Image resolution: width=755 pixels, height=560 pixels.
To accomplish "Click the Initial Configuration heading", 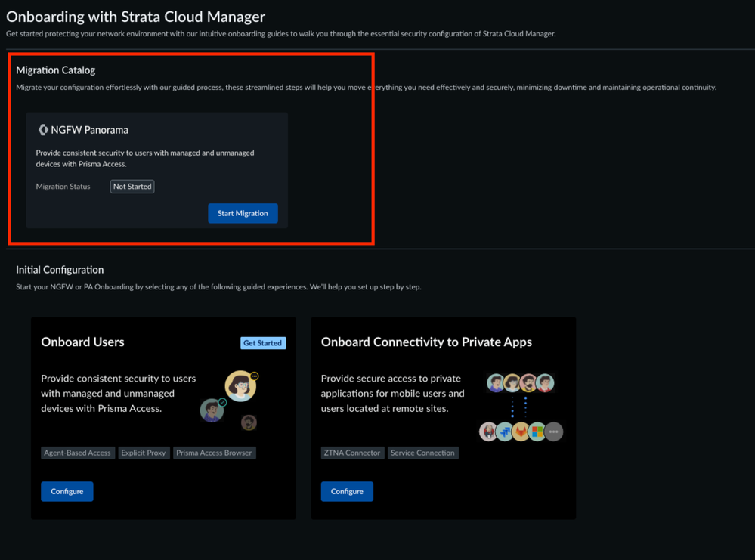I will (x=60, y=270).
